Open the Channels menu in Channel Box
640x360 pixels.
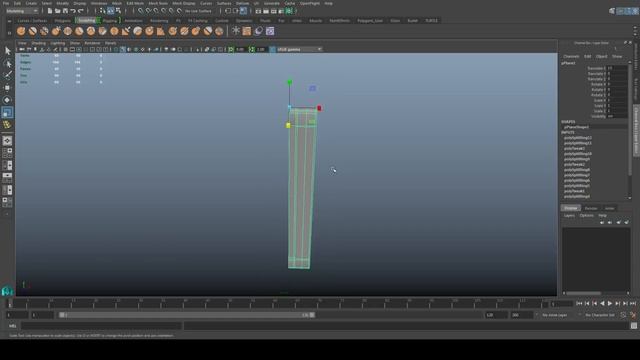pos(571,56)
